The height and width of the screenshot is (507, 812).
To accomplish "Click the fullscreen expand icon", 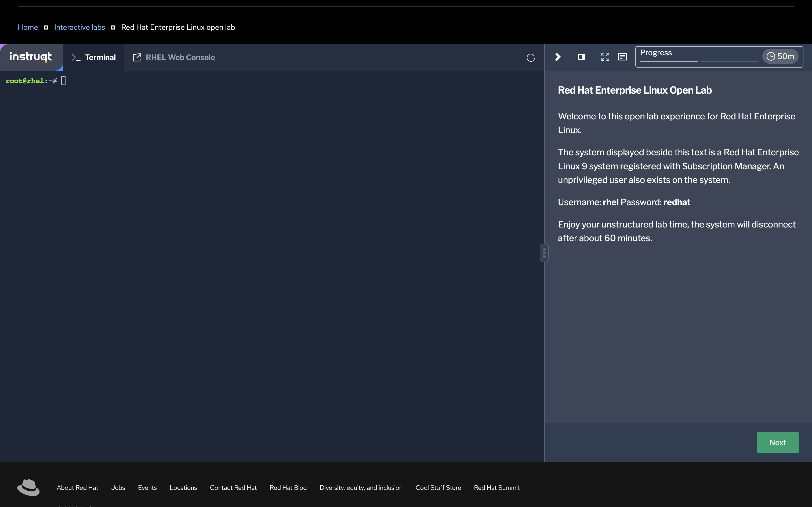I will [x=605, y=57].
